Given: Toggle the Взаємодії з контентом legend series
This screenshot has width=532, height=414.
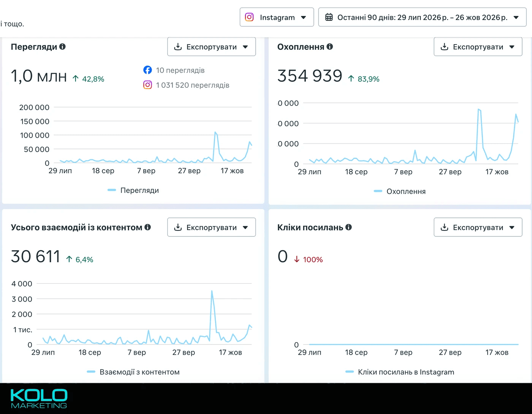Looking at the screenshot, I should click(133, 372).
